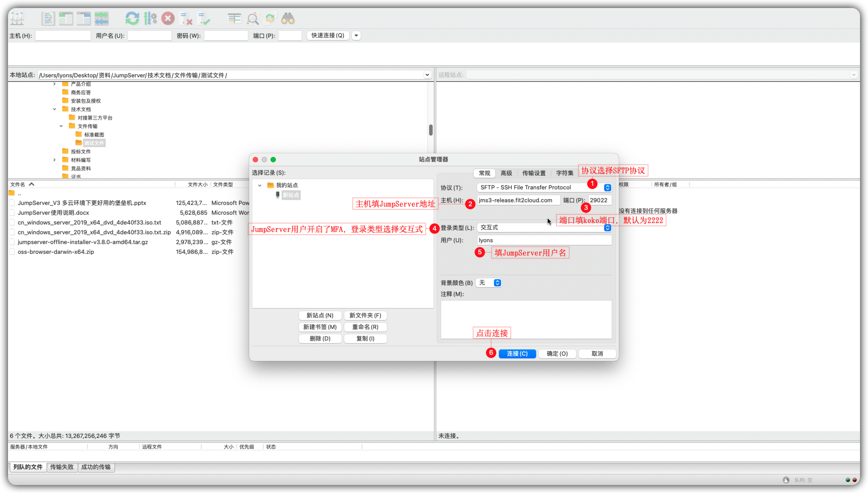Viewport: 868px width, 493px height.
Task: Toggle directory comparison magnifier icon
Action: tap(252, 19)
